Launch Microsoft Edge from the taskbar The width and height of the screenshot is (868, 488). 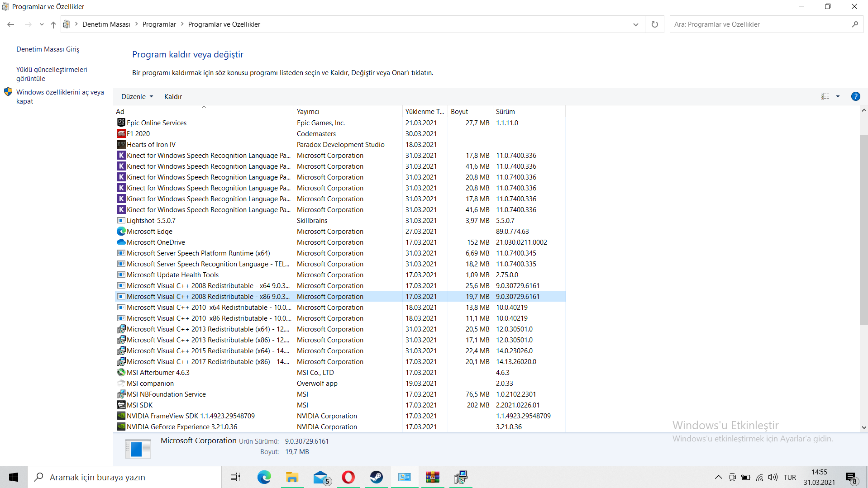(x=264, y=477)
